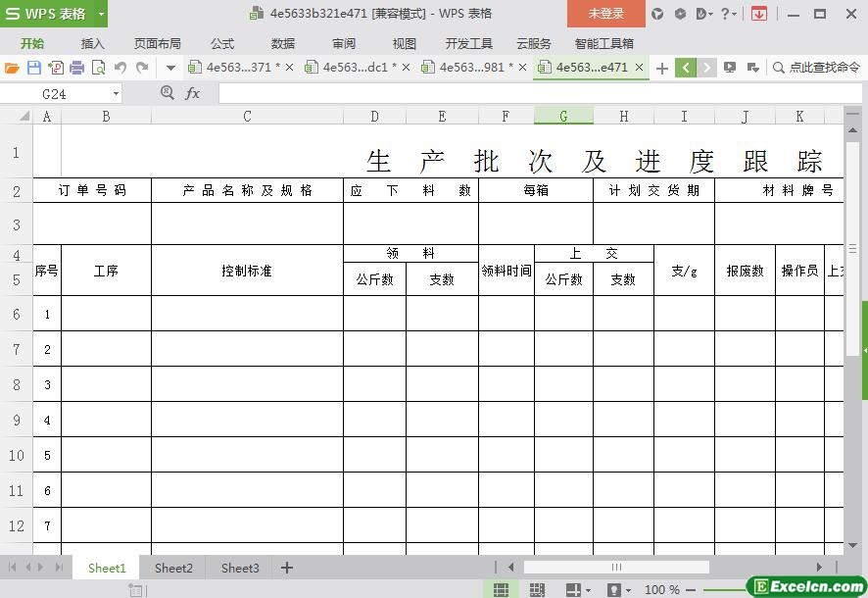Click the formula bar input area
This screenshot has width=868, height=598.
(540, 93)
